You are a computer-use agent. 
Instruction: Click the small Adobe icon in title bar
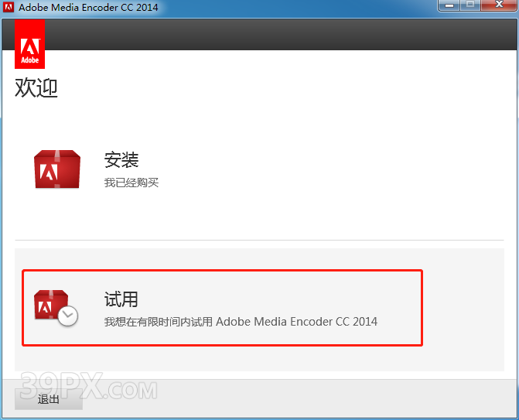(9, 7)
